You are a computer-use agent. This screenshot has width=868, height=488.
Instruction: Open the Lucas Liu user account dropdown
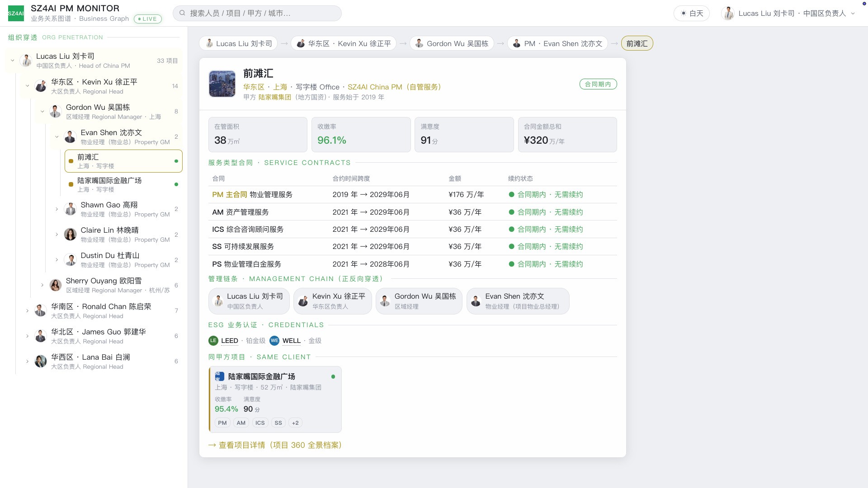click(789, 13)
